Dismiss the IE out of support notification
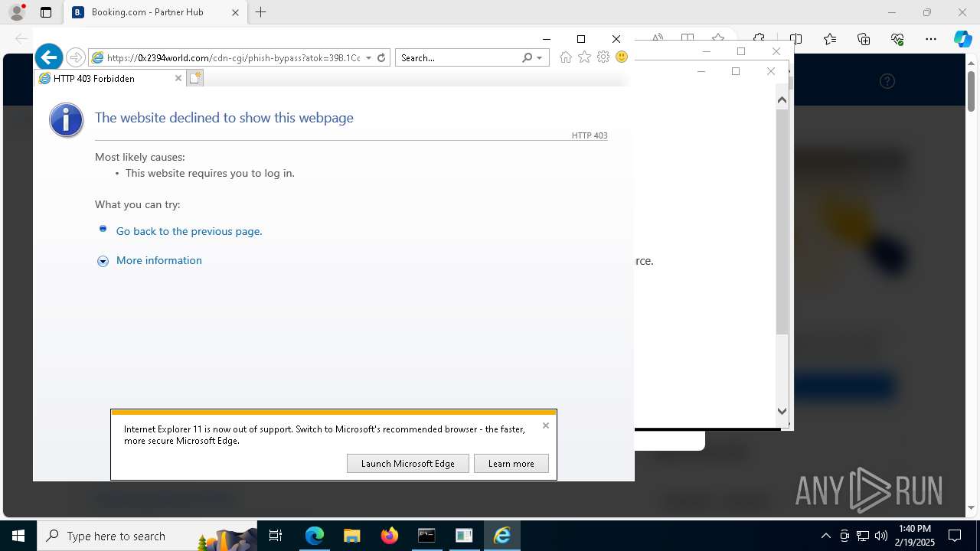Image resolution: width=980 pixels, height=551 pixels. pos(546,425)
